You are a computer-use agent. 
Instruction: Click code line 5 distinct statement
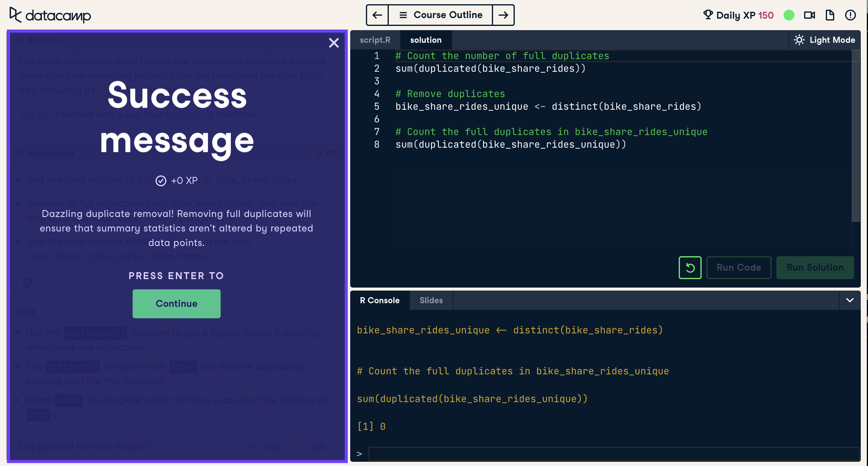[548, 106]
